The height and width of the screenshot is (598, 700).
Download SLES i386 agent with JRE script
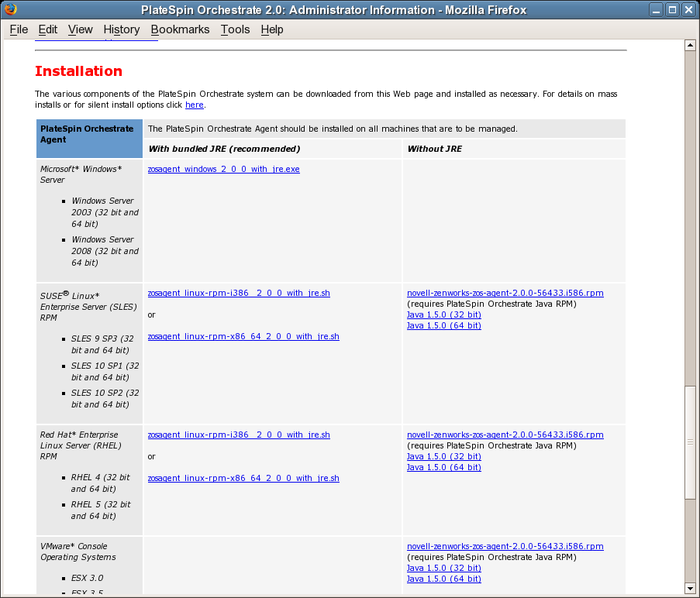pyautogui.click(x=239, y=293)
